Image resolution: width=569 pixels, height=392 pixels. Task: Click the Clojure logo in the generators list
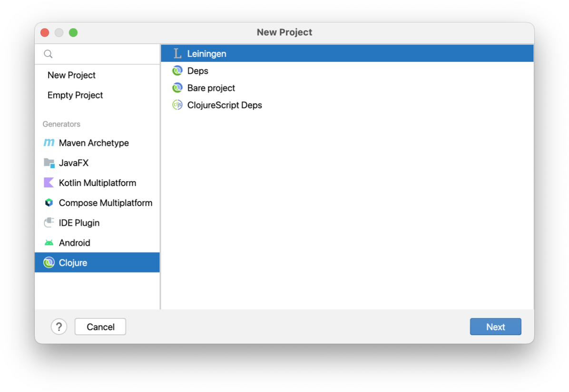point(49,263)
